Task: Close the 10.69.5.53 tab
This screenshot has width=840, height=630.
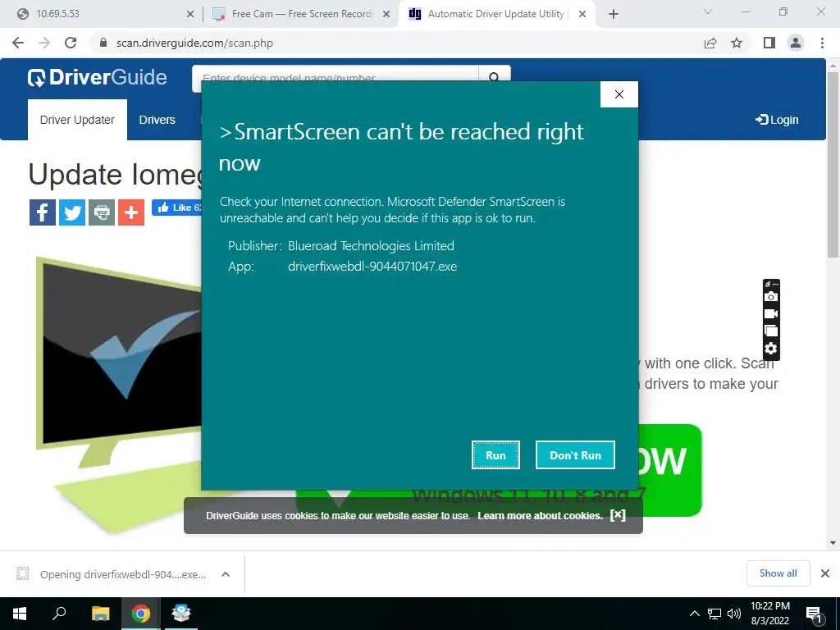Action: [189, 14]
